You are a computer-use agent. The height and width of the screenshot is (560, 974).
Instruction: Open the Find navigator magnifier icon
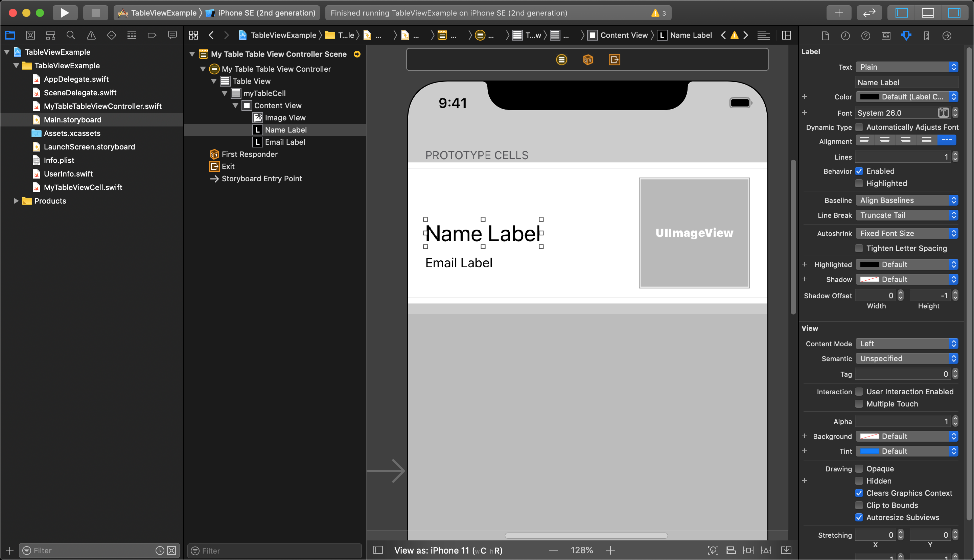[x=71, y=36]
